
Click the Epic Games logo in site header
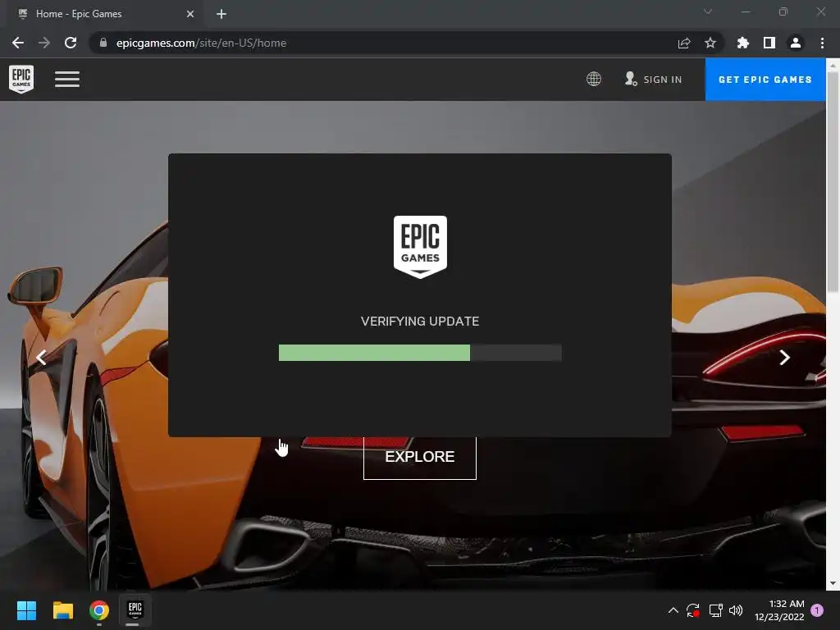click(21, 79)
